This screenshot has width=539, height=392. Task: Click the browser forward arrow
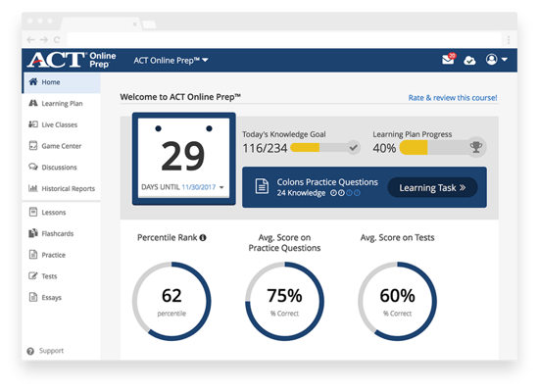point(44,40)
